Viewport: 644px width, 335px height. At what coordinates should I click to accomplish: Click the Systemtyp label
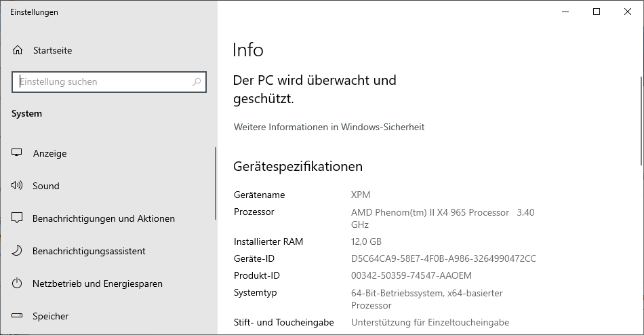[256, 293]
